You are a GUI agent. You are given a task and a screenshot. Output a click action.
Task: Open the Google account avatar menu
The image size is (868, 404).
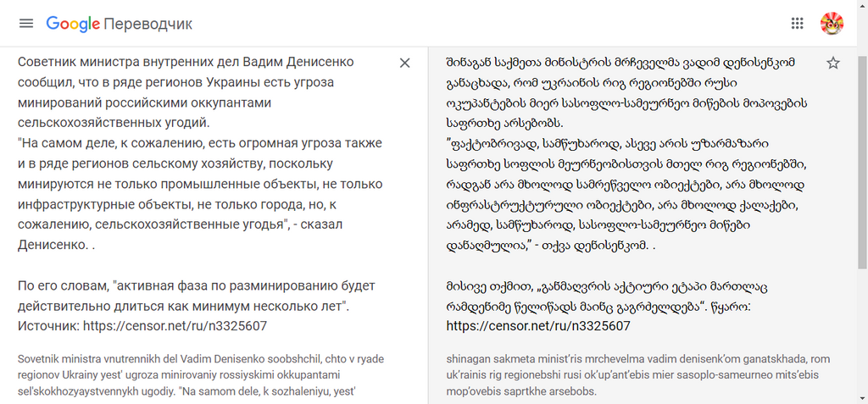coord(832,23)
